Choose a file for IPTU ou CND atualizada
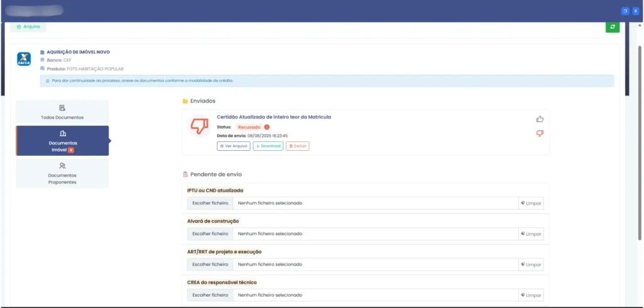644x308 pixels. [x=210, y=203]
